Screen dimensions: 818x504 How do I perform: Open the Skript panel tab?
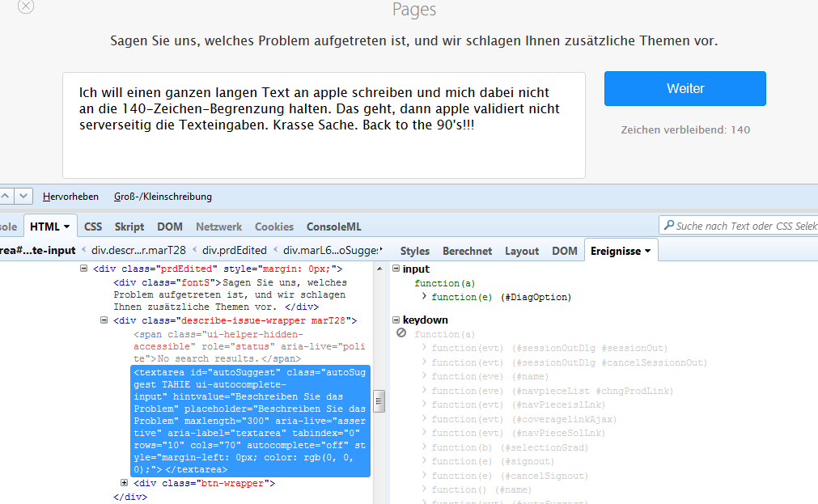point(129,227)
